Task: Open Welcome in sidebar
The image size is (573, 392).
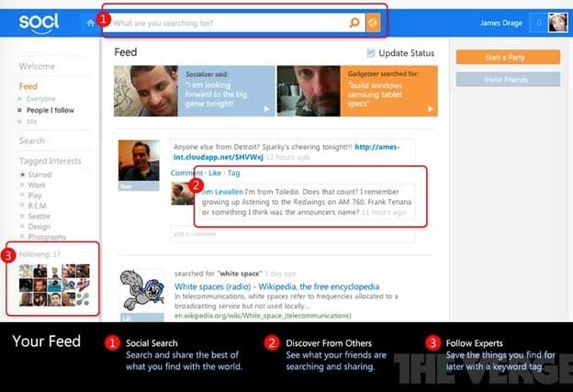Action: pos(37,66)
